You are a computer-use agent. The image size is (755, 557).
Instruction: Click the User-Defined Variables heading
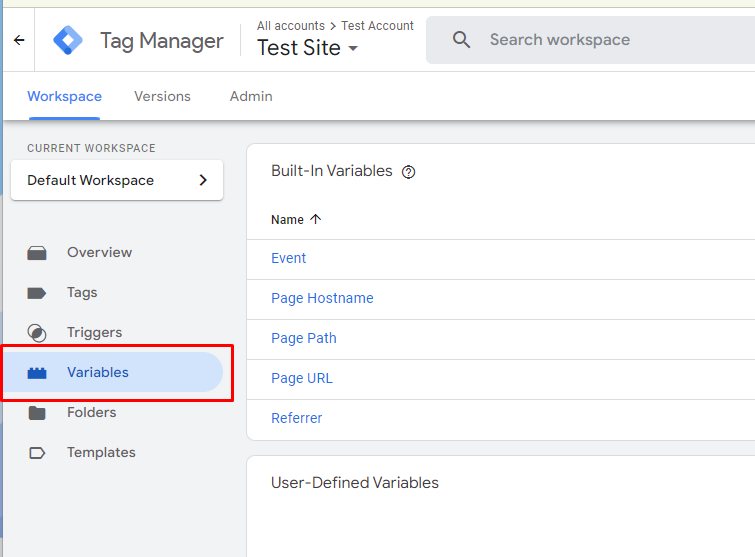coord(355,482)
